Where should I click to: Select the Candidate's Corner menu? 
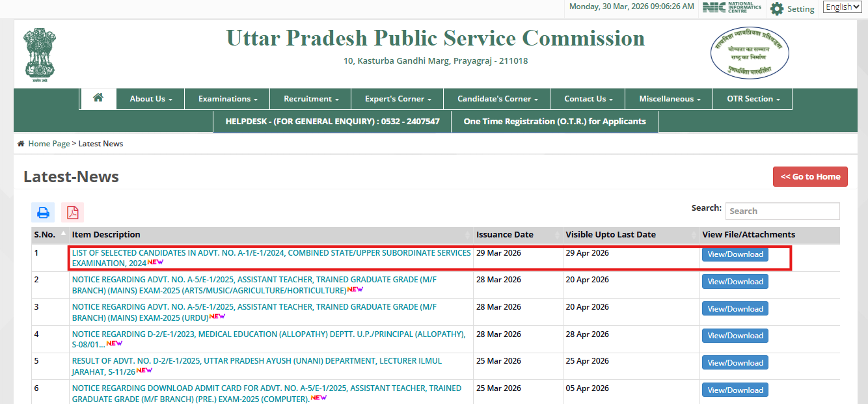coord(496,98)
